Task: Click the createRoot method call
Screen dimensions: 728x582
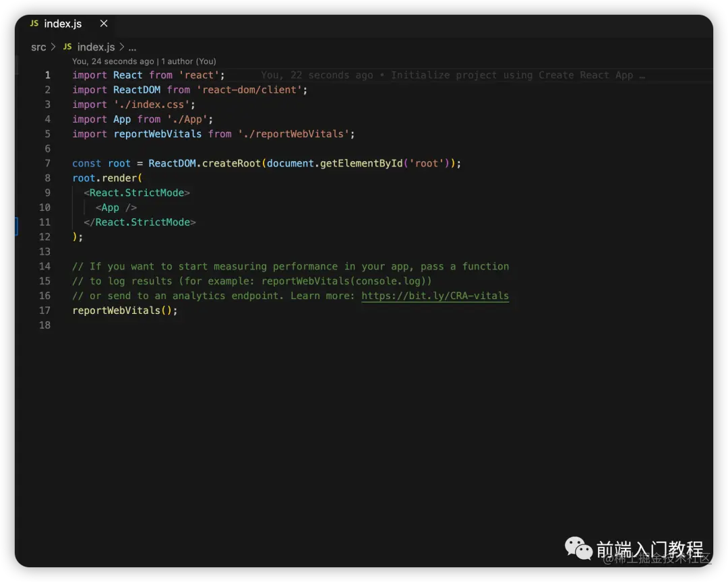Action: (x=231, y=164)
